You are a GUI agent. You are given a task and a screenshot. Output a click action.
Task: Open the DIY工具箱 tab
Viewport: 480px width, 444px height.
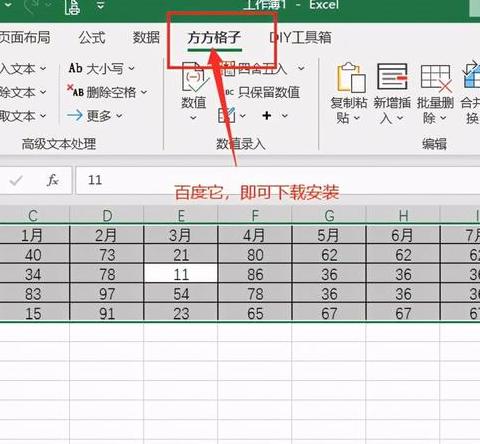point(300,37)
